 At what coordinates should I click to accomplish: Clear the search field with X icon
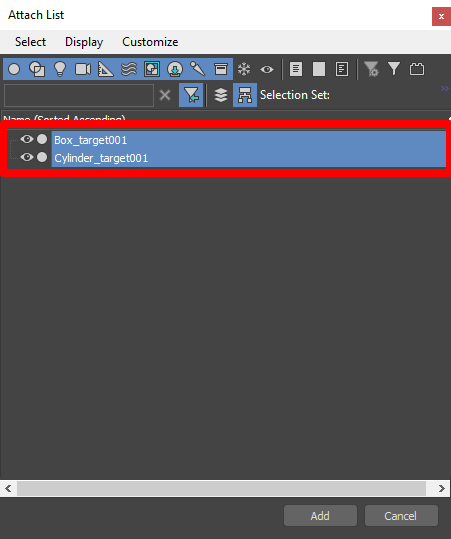click(x=165, y=95)
